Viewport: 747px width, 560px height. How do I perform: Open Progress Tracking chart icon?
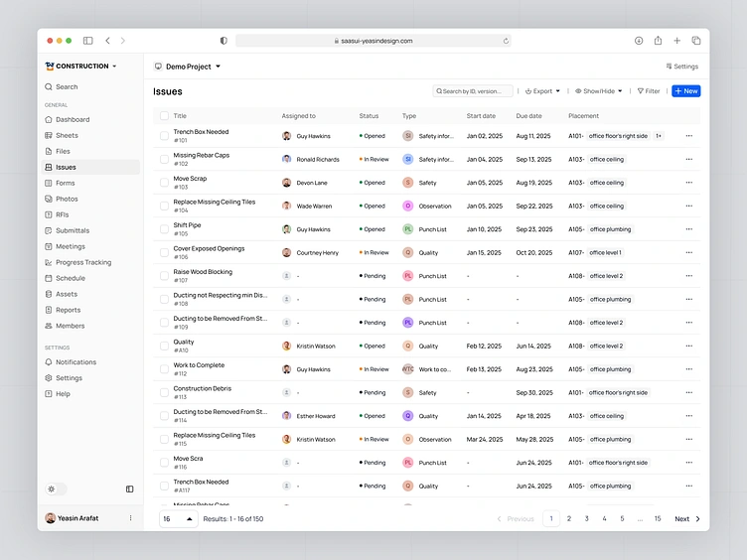(x=48, y=262)
